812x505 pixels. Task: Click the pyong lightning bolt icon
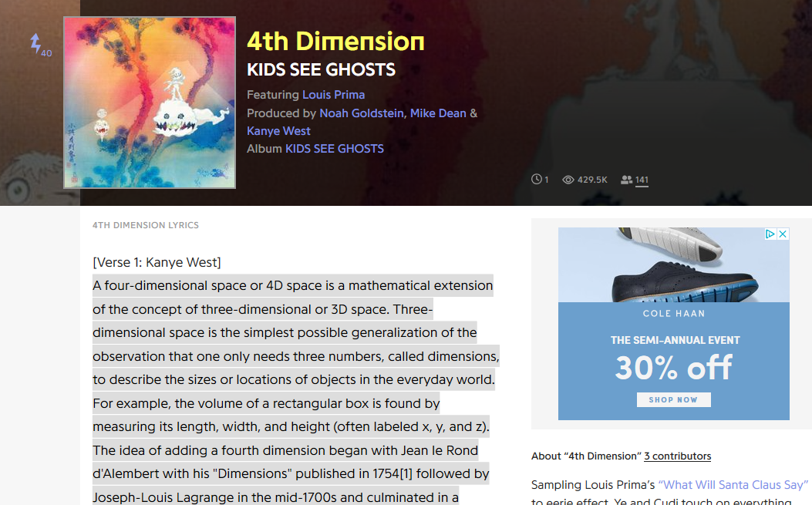36,44
